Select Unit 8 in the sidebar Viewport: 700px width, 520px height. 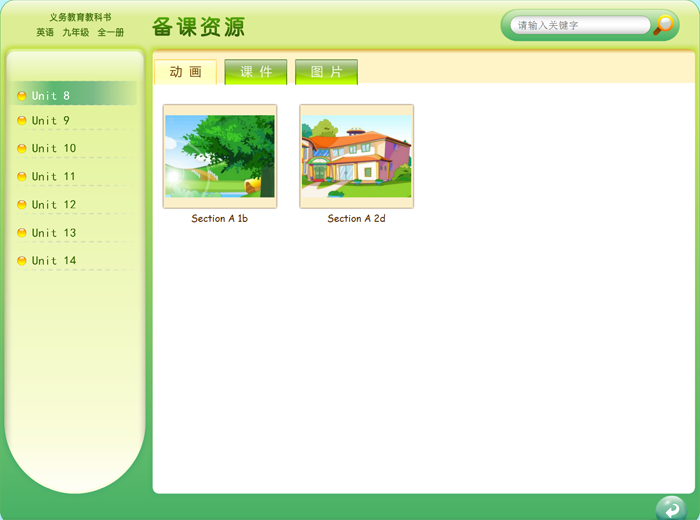coord(75,95)
